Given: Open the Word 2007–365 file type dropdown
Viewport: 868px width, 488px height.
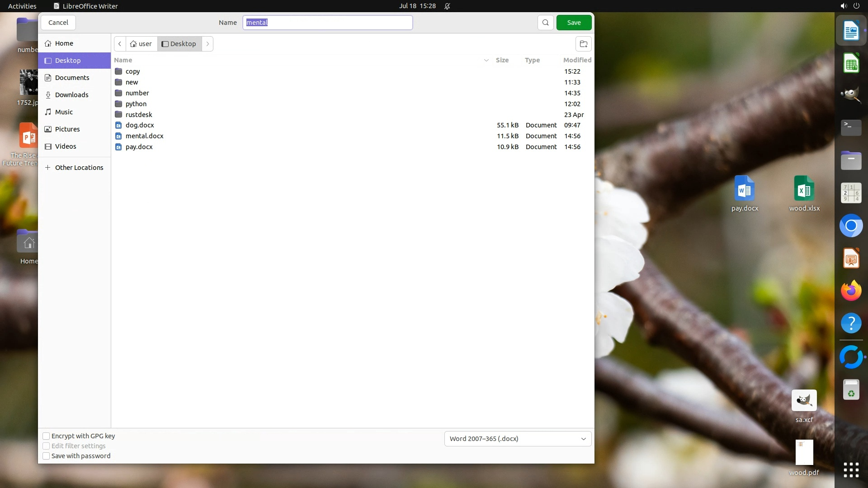Looking at the screenshot, I should 518,439.
